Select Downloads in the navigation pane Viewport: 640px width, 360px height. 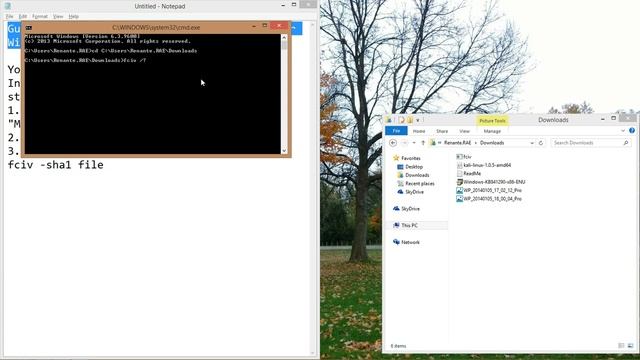tap(417, 175)
